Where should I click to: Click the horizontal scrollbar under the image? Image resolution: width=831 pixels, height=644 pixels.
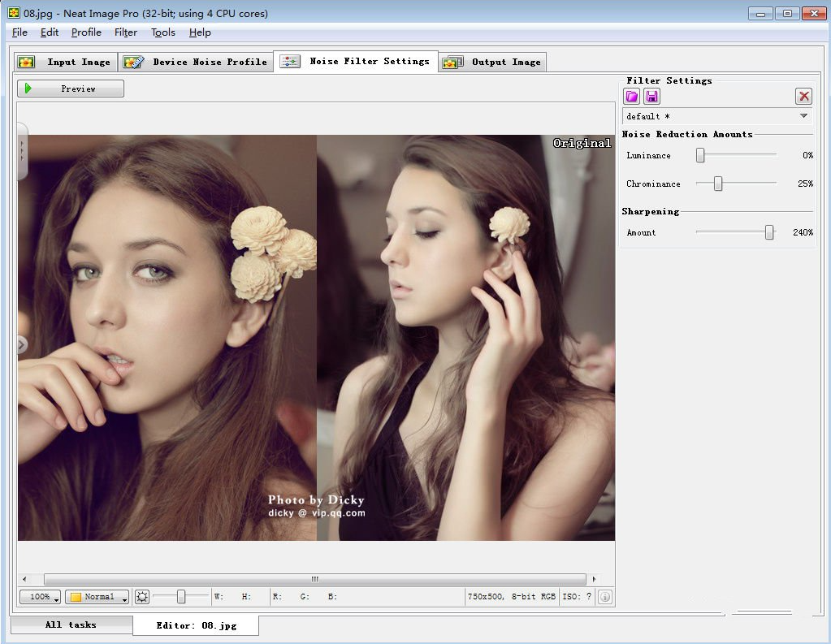[x=314, y=579]
